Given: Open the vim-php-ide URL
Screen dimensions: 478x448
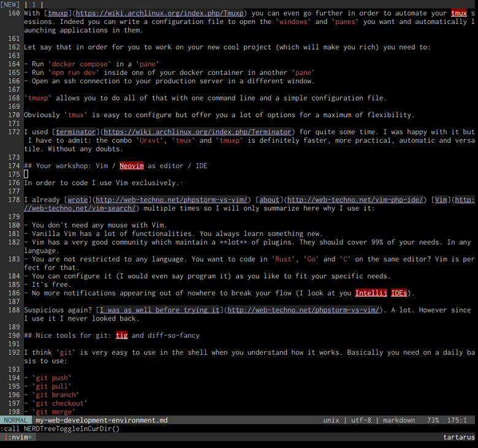Looking at the screenshot, I should point(355,200).
